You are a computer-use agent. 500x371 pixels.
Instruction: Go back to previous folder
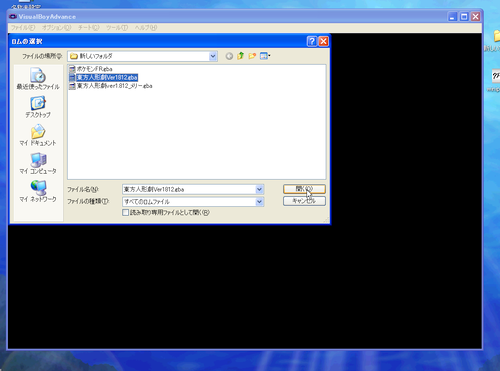229,56
